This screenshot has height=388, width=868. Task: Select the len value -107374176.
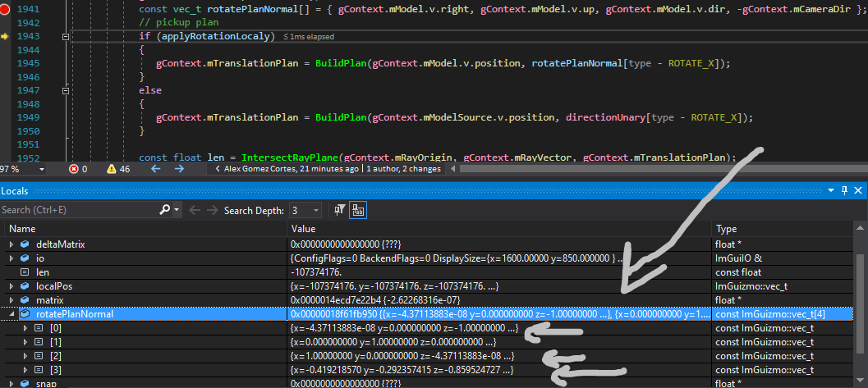coord(316,272)
